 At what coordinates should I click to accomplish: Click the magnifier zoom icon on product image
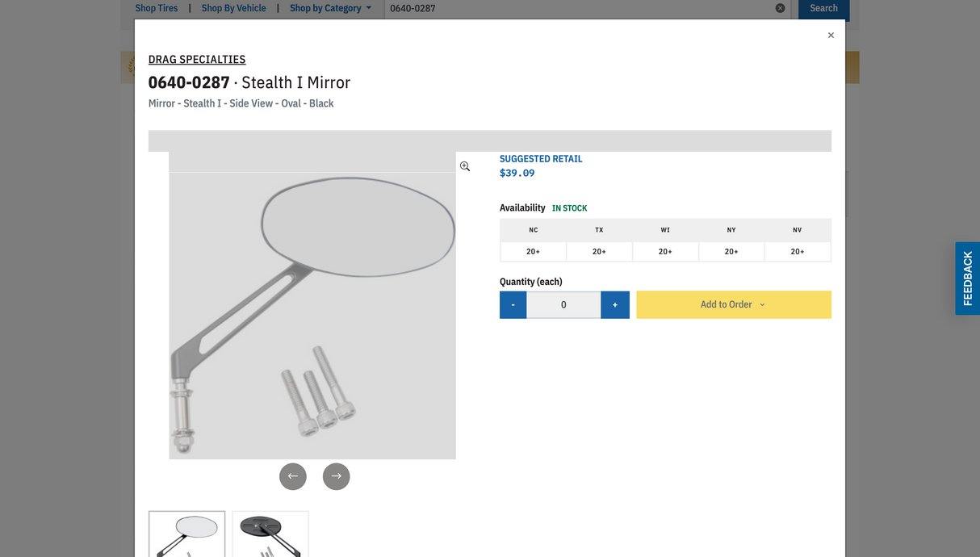(465, 166)
